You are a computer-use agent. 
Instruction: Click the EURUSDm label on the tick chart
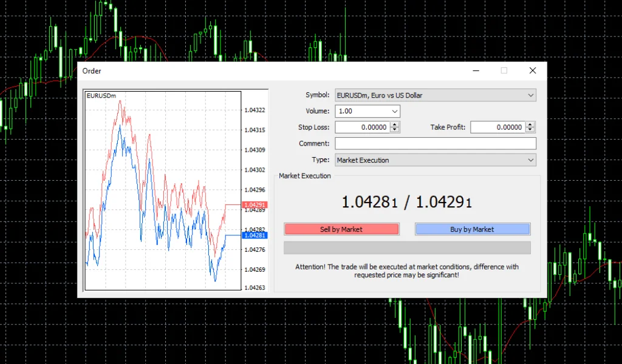pos(100,95)
